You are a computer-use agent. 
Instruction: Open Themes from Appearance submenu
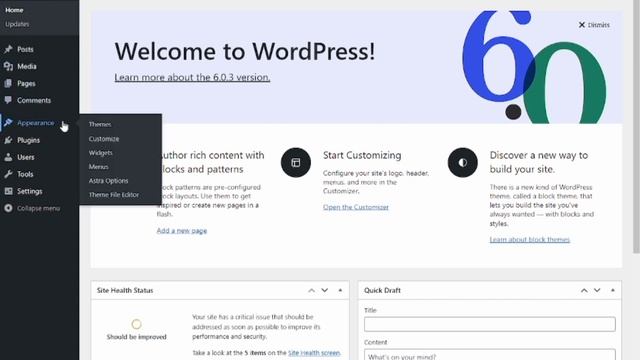pyautogui.click(x=100, y=124)
